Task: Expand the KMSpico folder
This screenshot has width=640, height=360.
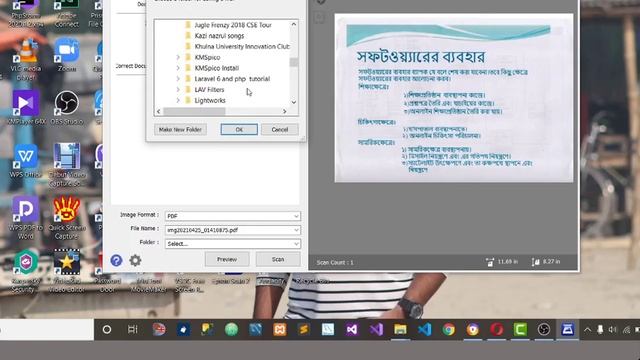Action: [178, 57]
